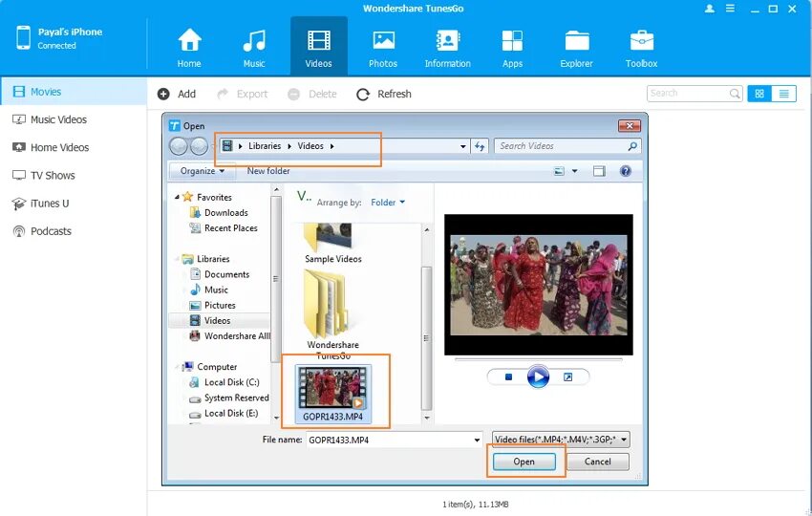Open the TunesGo hamburger menu icon

(x=730, y=9)
